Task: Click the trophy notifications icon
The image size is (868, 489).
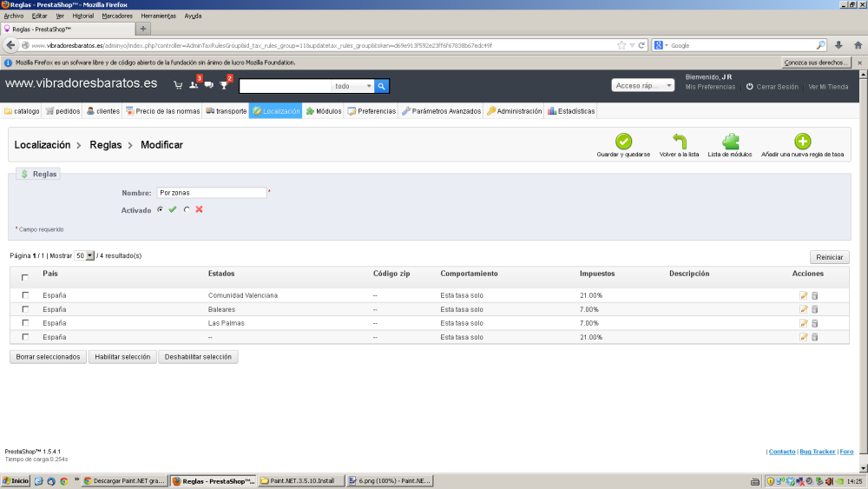Action: click(x=224, y=85)
